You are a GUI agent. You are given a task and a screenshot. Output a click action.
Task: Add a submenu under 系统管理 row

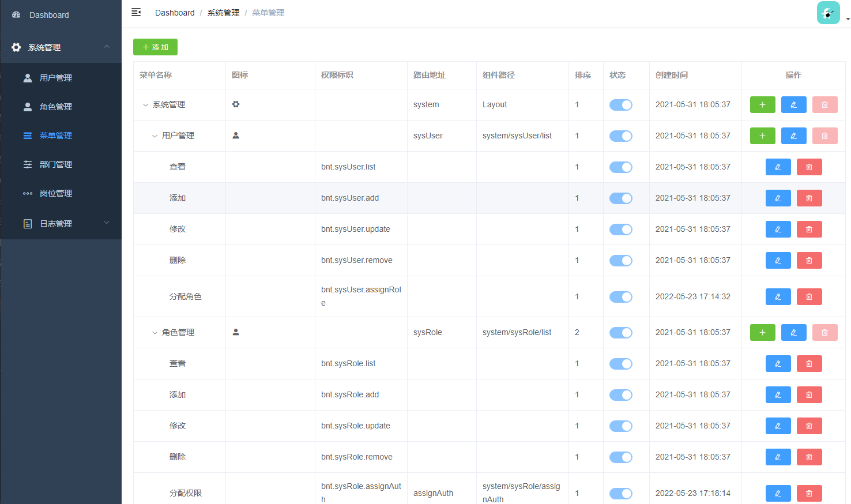[x=762, y=105]
